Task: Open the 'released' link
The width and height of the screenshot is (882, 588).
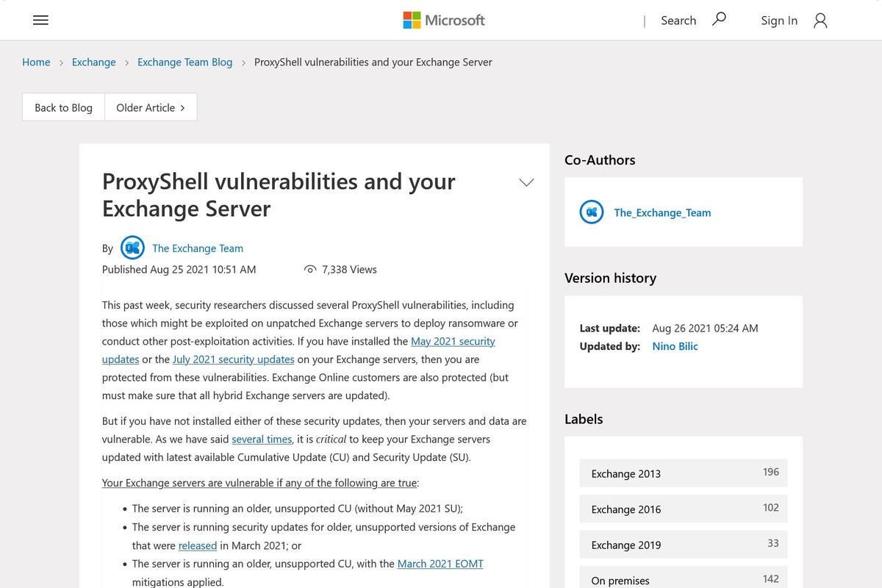Action: (198, 545)
